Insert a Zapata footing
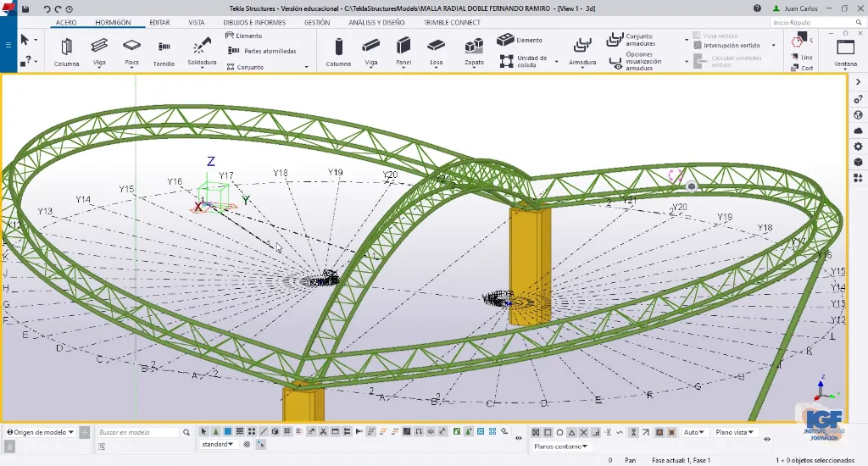This screenshot has width=868, height=466. (474, 52)
